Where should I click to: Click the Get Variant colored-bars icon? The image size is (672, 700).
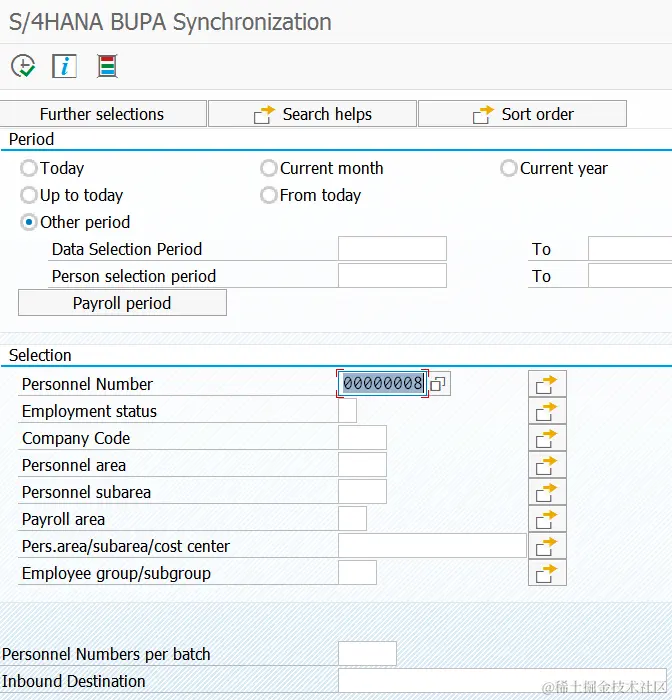107,66
